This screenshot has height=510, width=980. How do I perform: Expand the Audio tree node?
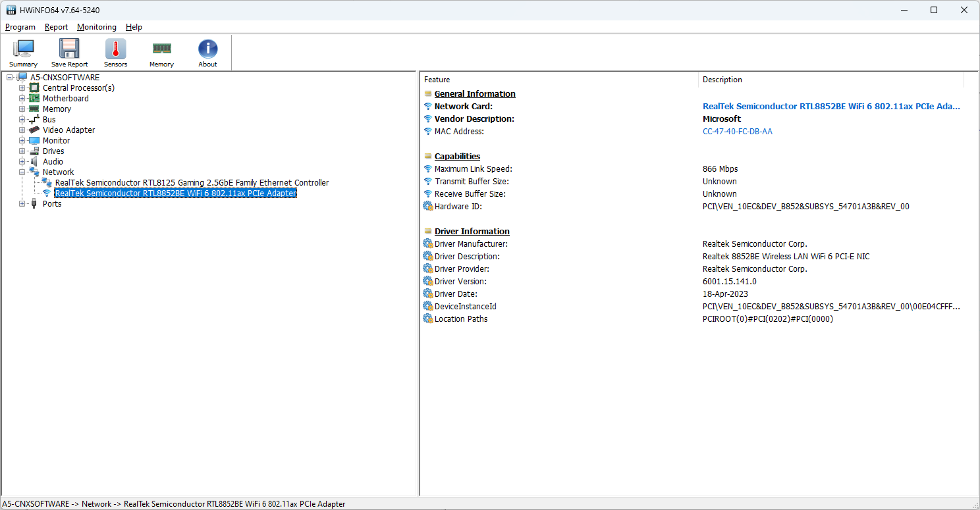pos(22,162)
